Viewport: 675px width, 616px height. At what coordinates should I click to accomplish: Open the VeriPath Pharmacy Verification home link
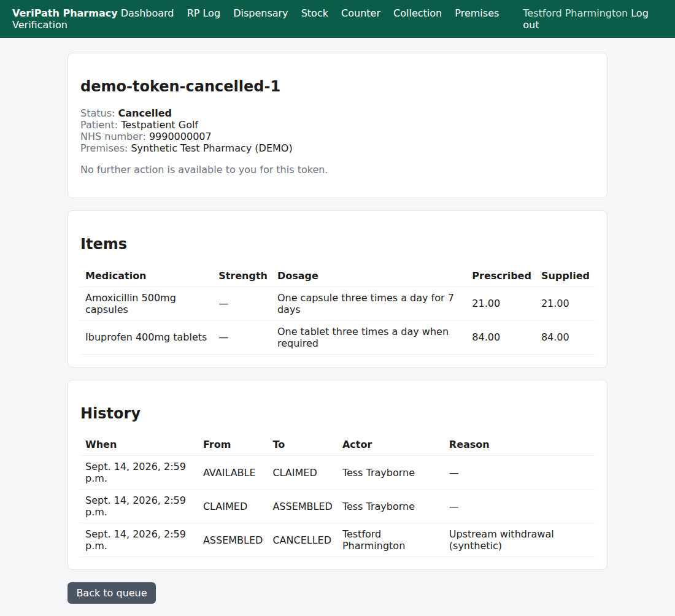point(64,19)
